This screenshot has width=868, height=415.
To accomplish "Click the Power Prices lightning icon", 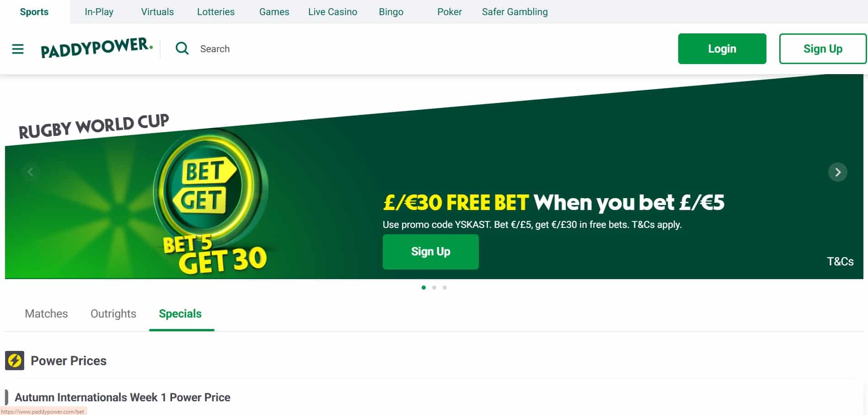I will point(15,361).
